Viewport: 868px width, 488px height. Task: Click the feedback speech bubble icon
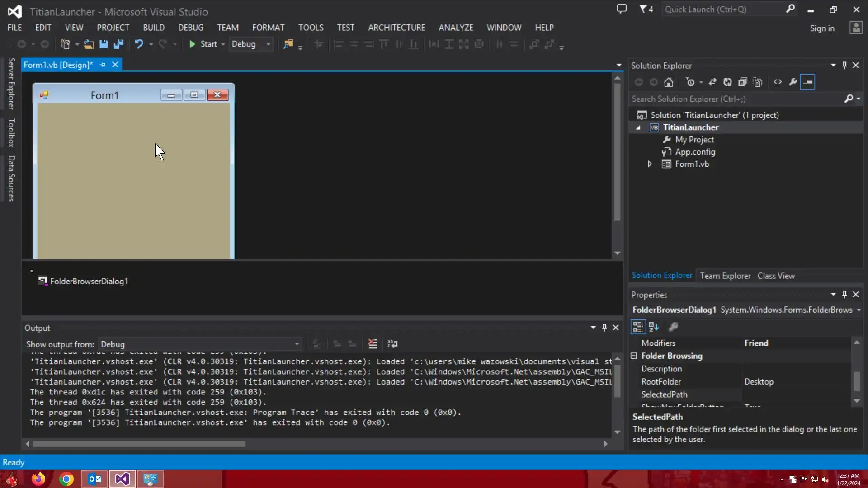click(x=622, y=9)
